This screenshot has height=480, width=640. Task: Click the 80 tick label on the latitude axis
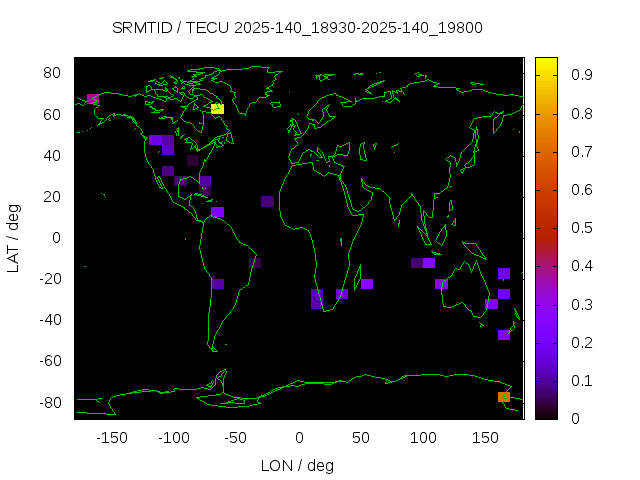point(53,73)
